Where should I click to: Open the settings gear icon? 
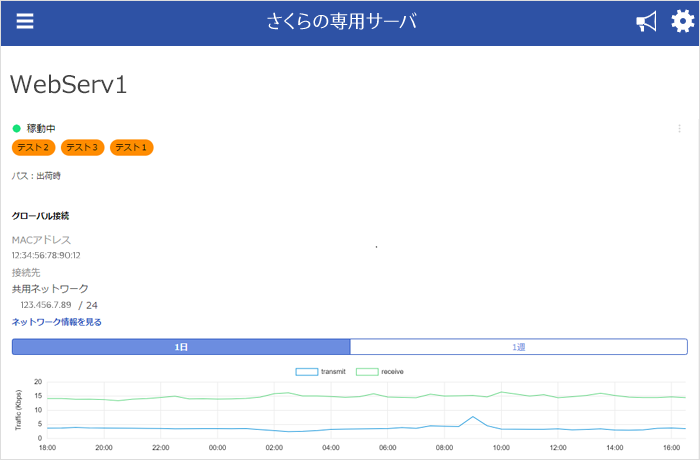681,22
